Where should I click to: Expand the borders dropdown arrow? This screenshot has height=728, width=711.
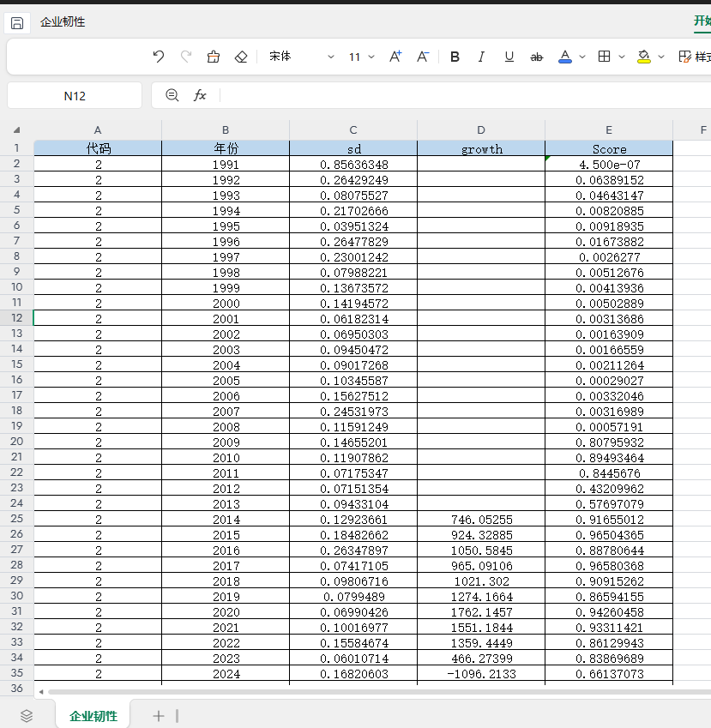click(622, 57)
